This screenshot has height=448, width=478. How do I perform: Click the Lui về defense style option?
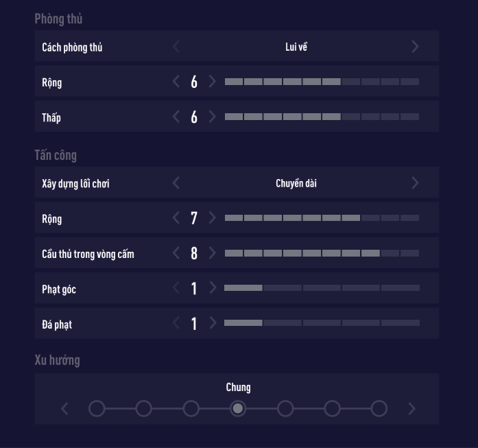click(296, 47)
